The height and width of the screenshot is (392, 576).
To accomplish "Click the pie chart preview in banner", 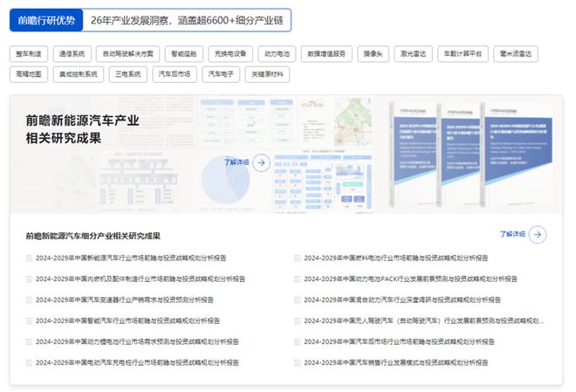I will click(225, 180).
